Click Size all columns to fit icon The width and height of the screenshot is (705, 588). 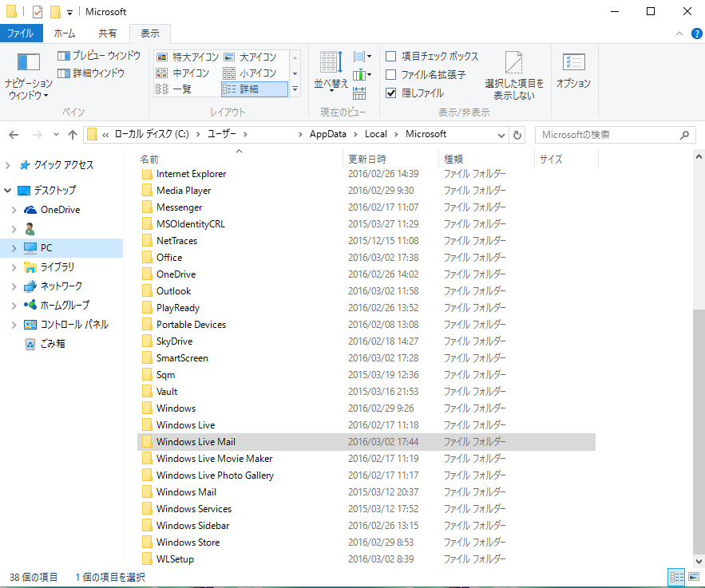click(359, 93)
